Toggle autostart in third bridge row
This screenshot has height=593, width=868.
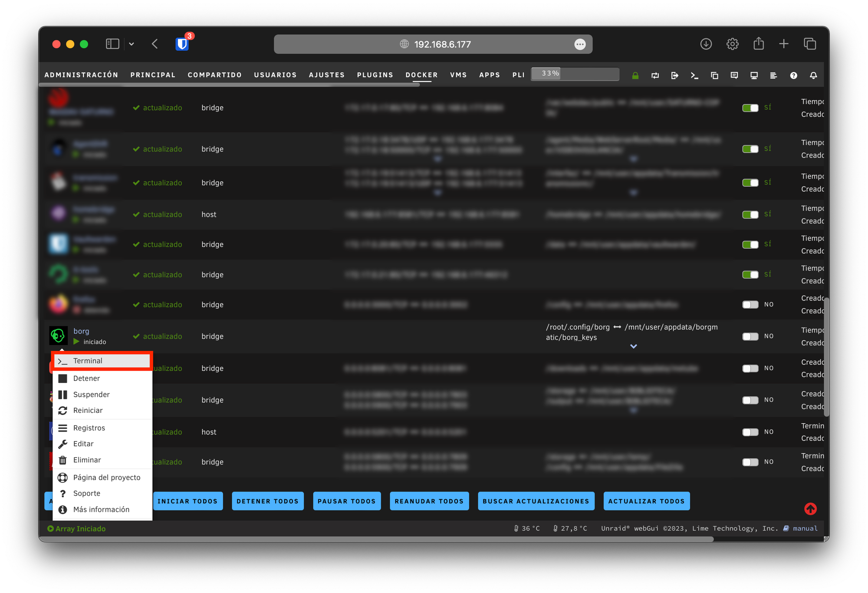750,183
